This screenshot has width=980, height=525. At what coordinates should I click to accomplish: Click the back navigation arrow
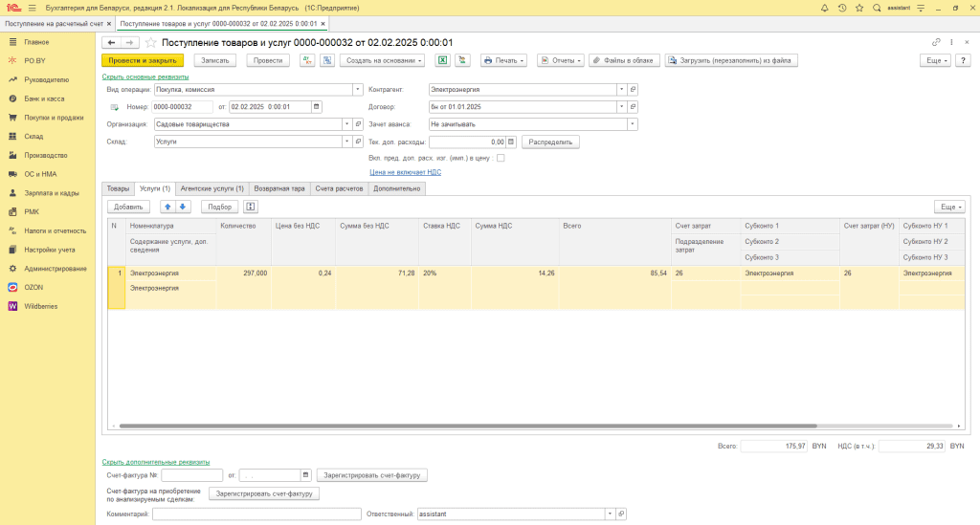point(111,42)
